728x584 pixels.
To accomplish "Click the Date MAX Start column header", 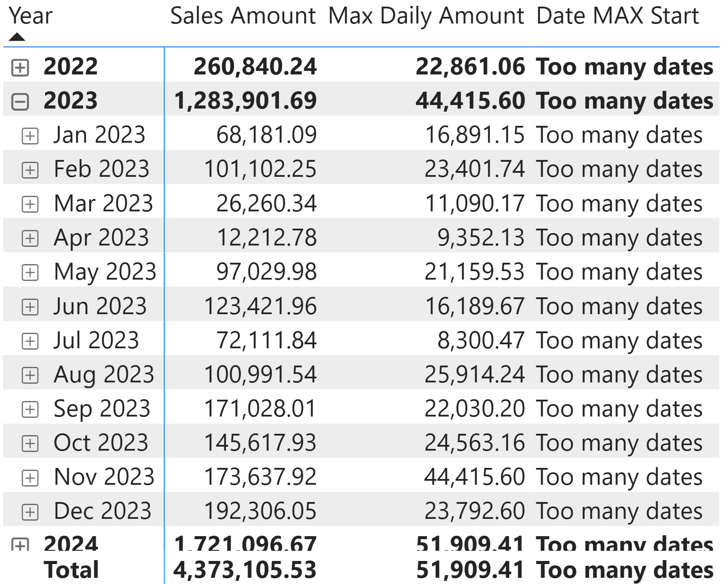I will (617, 16).
